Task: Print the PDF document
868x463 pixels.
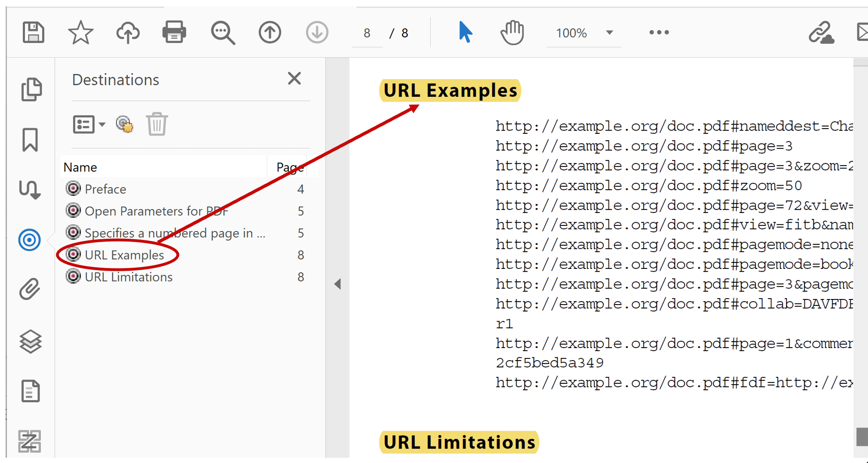Action: (x=174, y=32)
